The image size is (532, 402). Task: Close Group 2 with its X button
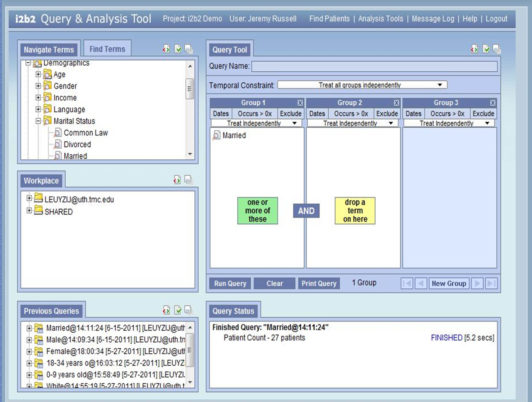(x=396, y=103)
